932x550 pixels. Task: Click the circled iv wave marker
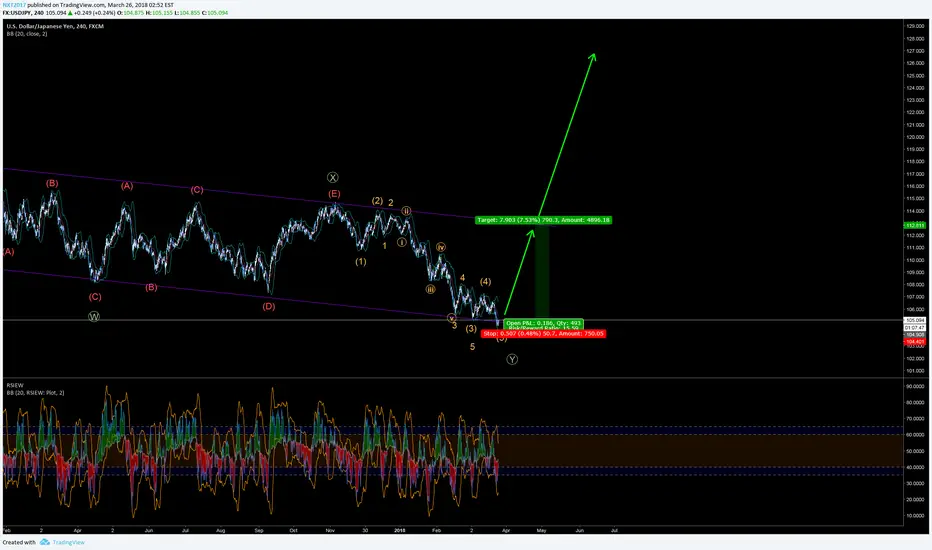click(440, 247)
